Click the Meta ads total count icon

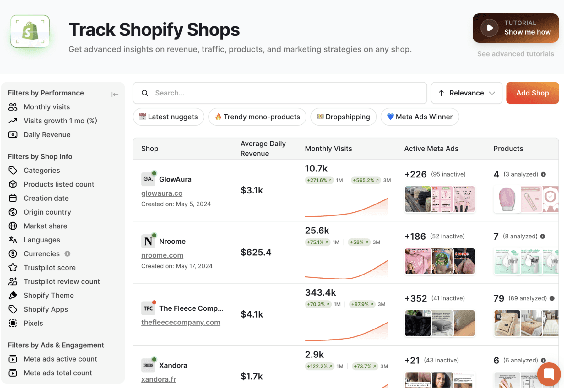pos(13,373)
